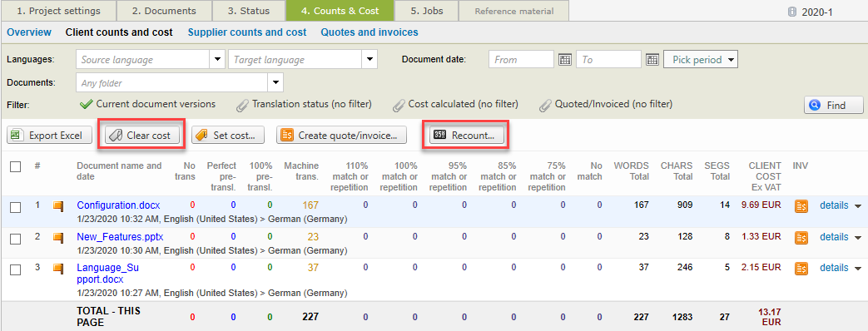Open the Language_Support.docx document link
Screen dimensions: 868x331
[100, 274]
